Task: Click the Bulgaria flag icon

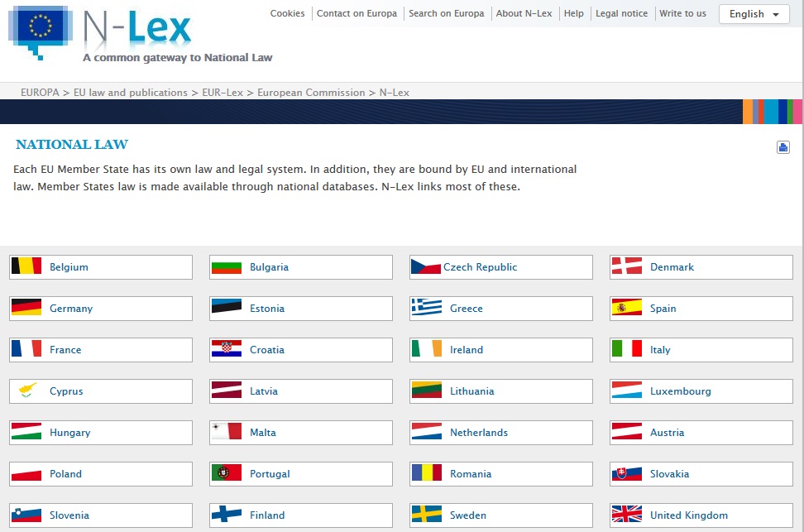Action: point(226,266)
